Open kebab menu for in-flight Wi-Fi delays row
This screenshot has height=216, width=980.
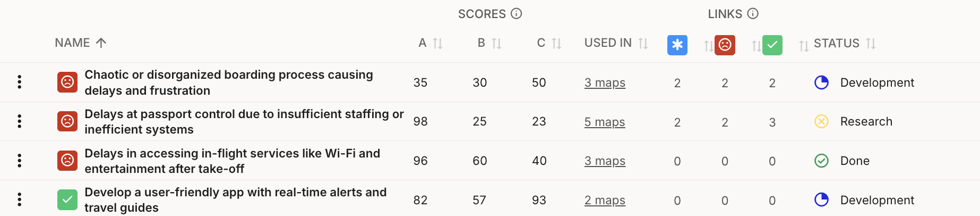click(x=20, y=161)
